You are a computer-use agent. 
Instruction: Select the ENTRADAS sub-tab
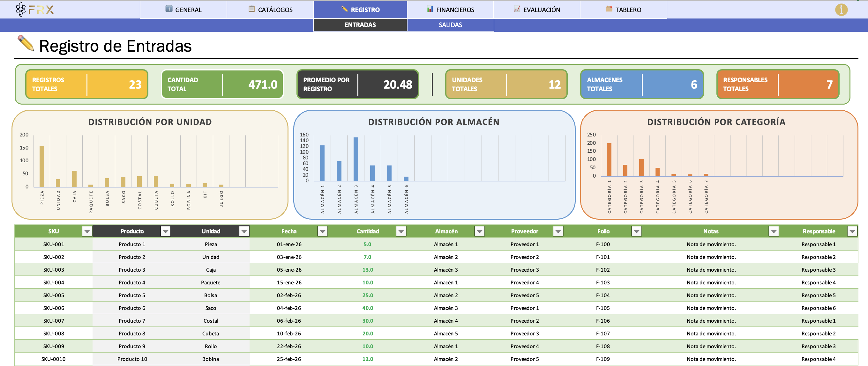coord(360,25)
